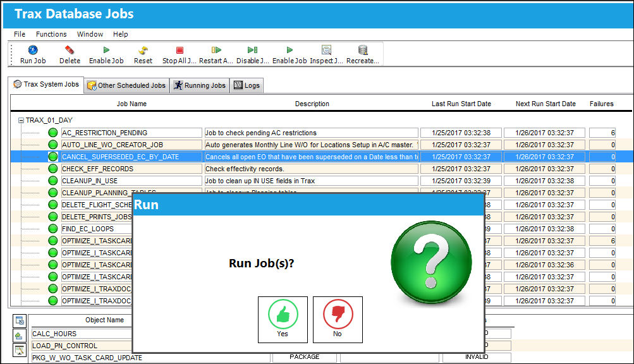Click the Run Job toolbar icon
This screenshot has width=634, height=364.
coord(33,50)
